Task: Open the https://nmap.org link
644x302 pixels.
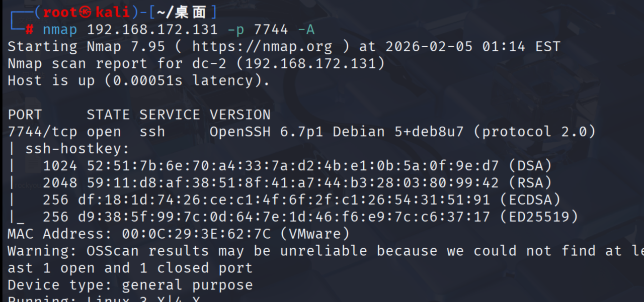Action: [x=262, y=47]
